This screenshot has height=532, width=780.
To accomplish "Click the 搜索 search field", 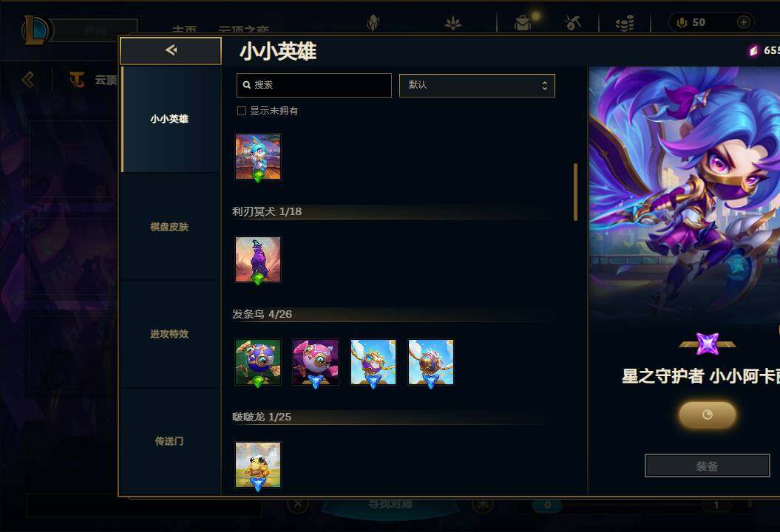I will coord(314,86).
